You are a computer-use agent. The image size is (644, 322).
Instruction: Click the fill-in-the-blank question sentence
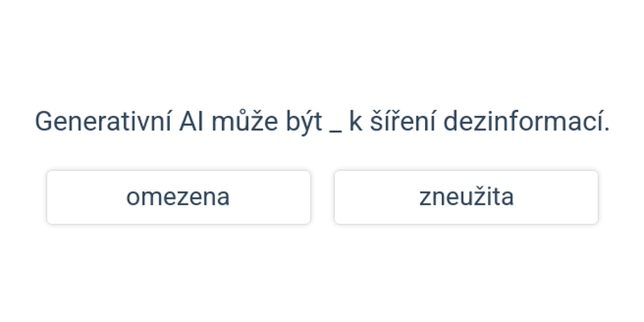tap(322, 122)
